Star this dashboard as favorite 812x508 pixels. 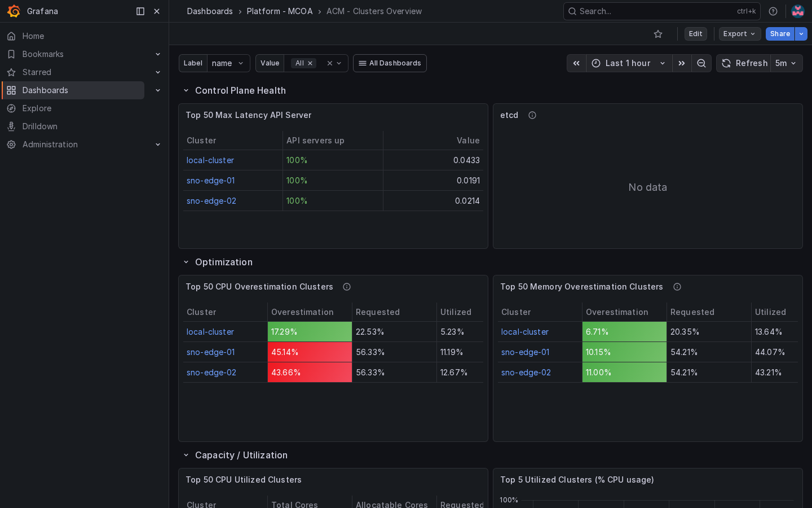coord(658,34)
